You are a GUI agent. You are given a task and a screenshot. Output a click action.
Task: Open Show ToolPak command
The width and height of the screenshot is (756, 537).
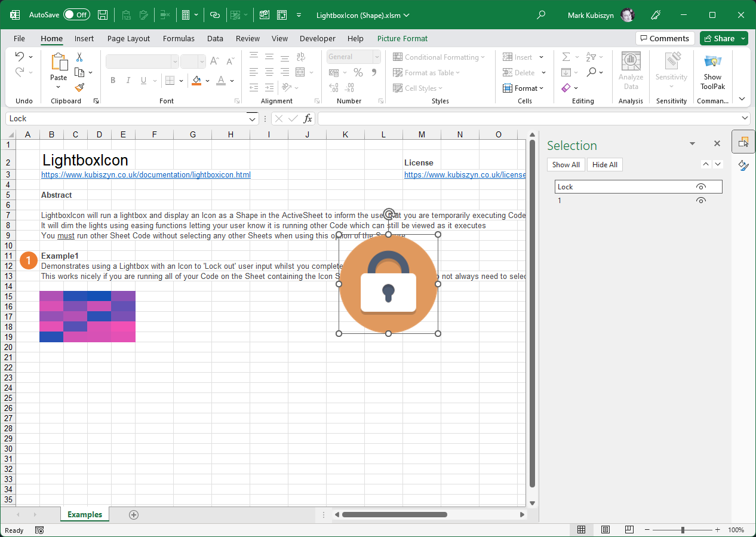pos(712,72)
